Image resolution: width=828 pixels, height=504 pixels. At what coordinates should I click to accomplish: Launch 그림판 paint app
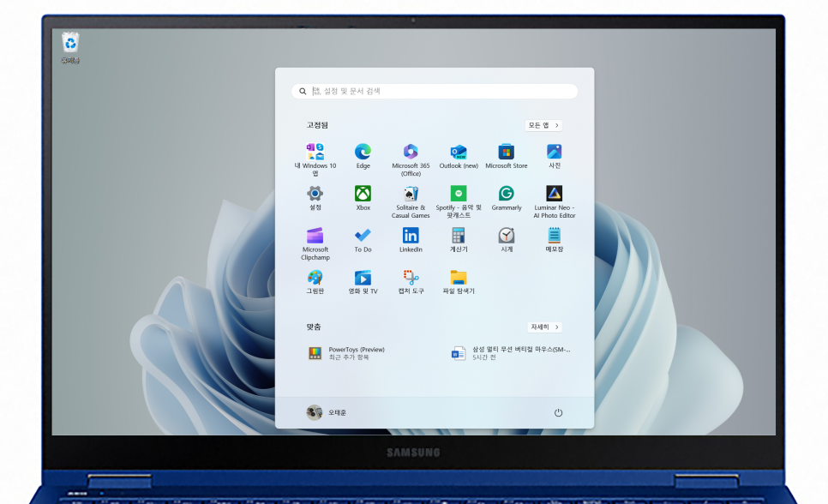(x=315, y=282)
